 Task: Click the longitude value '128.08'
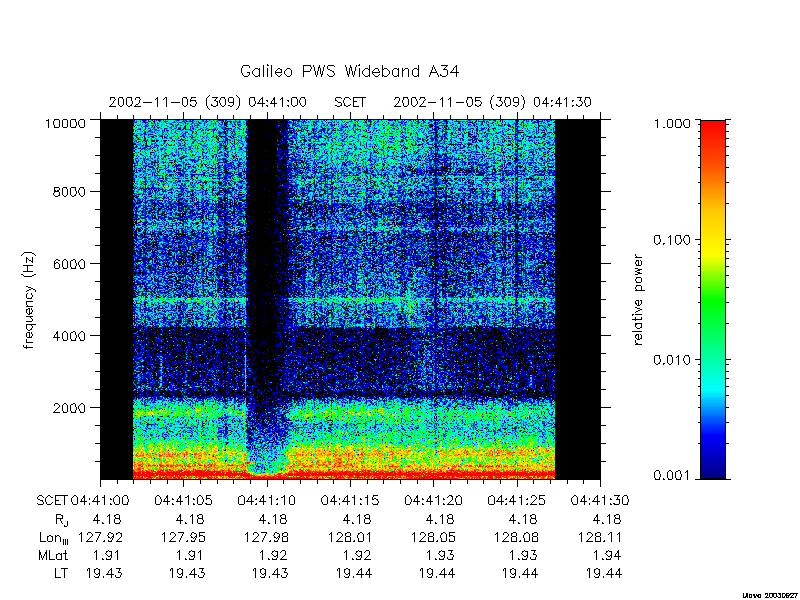tap(516, 537)
